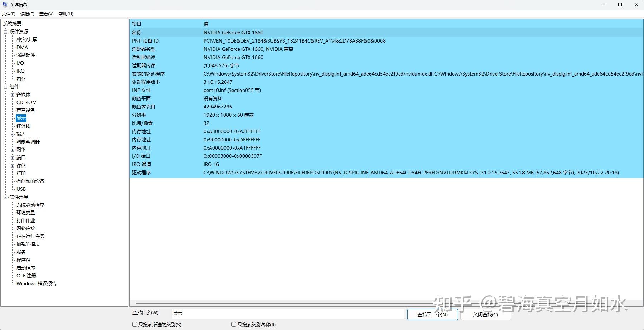Open the 帮助(H) menu
The image size is (644, 330).
[x=65, y=14]
